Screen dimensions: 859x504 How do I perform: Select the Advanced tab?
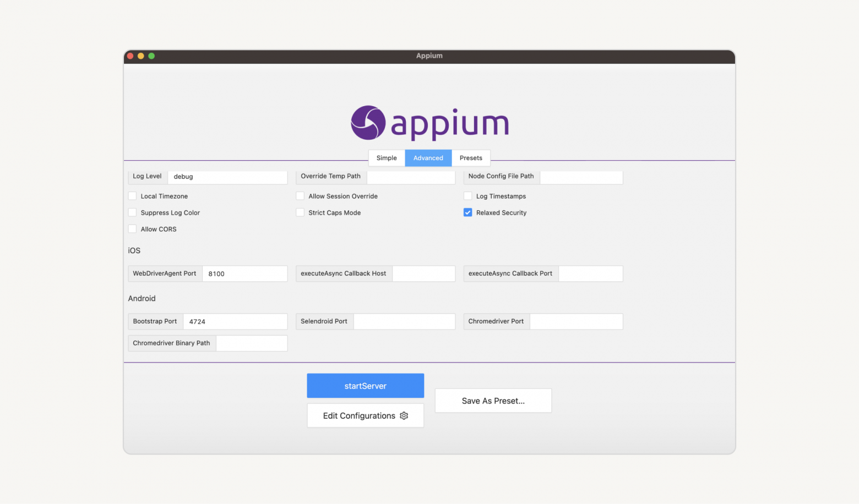click(x=428, y=158)
